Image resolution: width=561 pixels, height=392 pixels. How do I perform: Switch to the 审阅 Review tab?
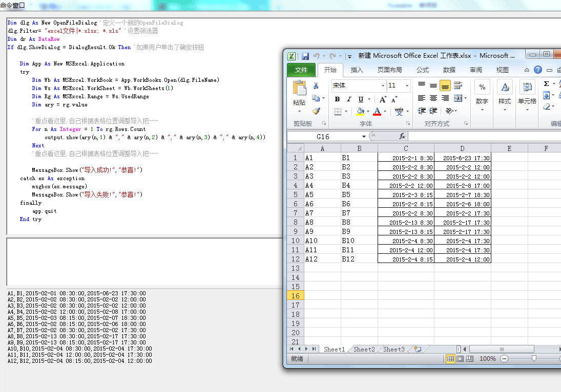pos(476,70)
